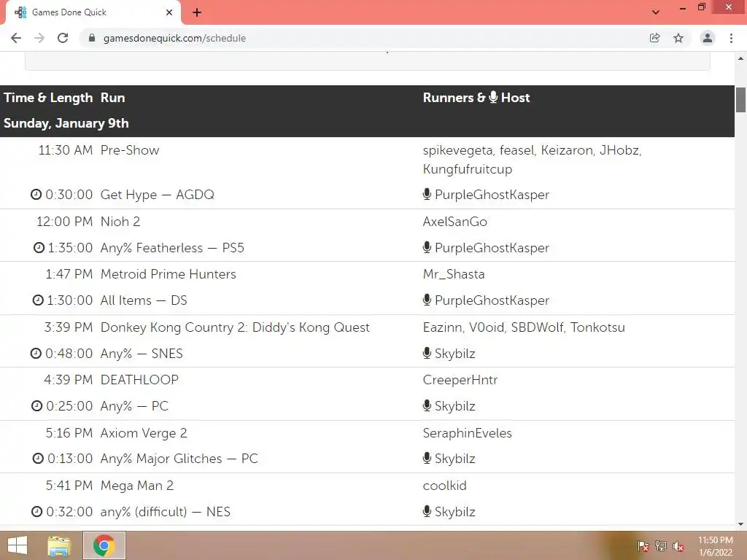747x560 pixels.
Task: Select the Mega Man 2 run title
Action: (x=136, y=485)
